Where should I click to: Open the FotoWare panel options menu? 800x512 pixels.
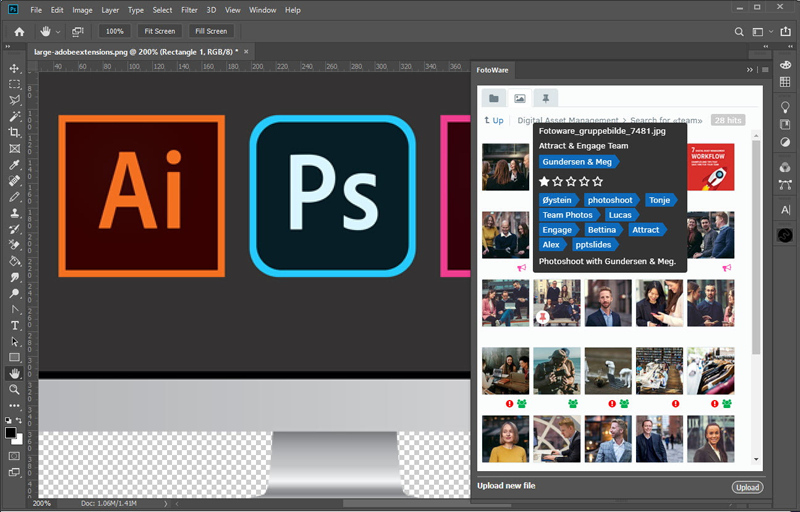[765, 70]
